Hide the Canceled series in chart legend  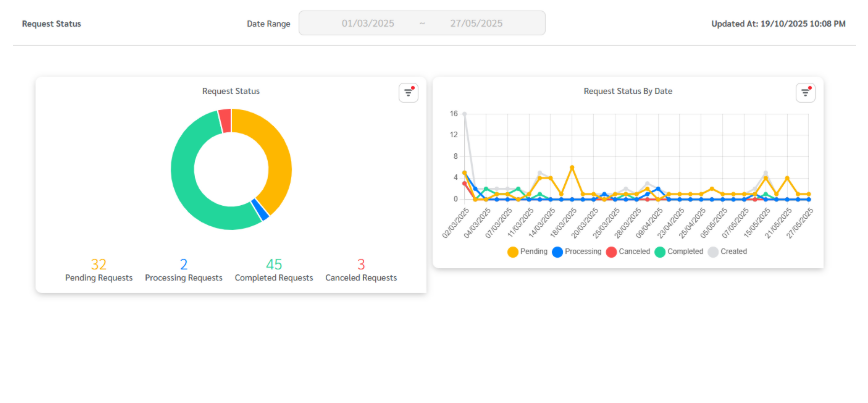point(629,252)
